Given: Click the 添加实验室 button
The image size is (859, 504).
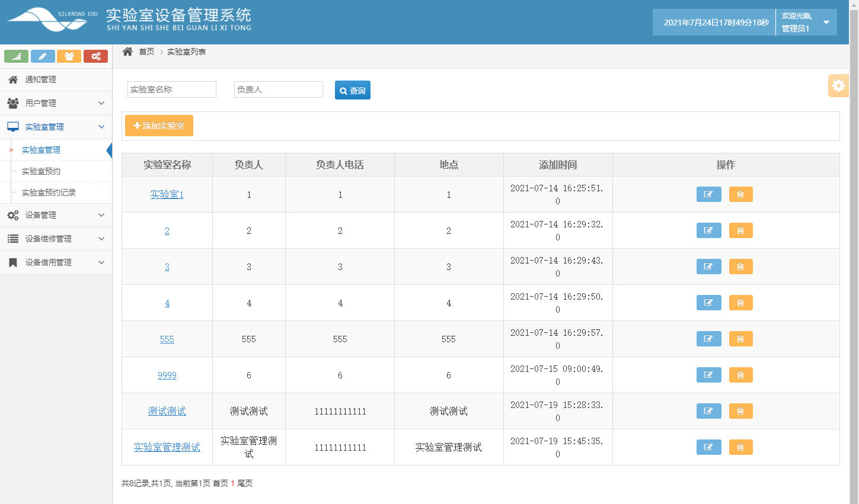Looking at the screenshot, I should (x=159, y=126).
